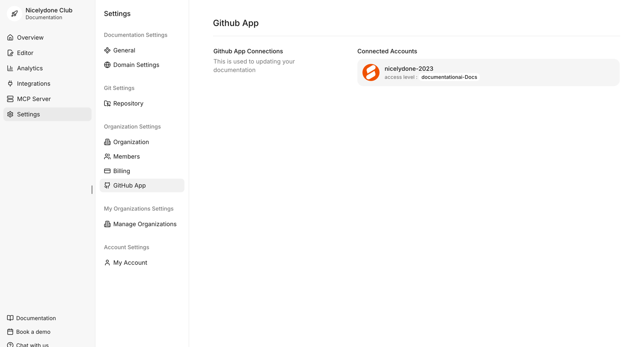
Task: Click the Book a demo calendar icon
Action: pos(10,332)
